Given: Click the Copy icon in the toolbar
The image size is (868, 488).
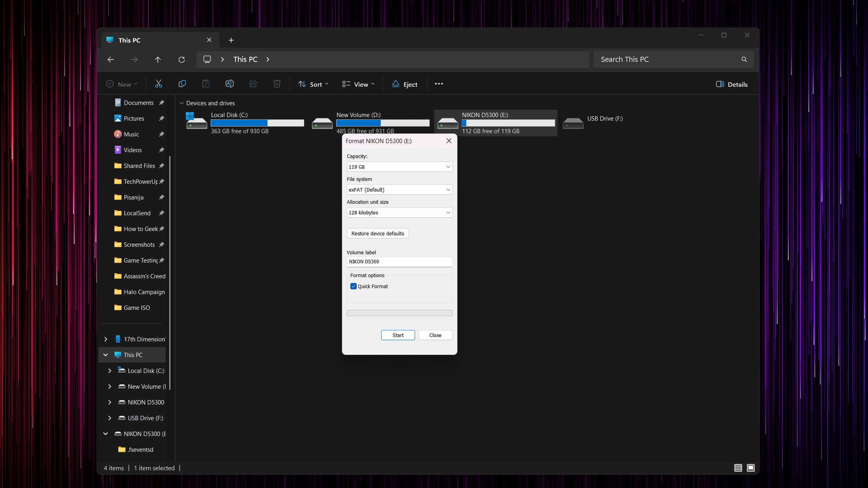Looking at the screenshot, I should click(182, 84).
